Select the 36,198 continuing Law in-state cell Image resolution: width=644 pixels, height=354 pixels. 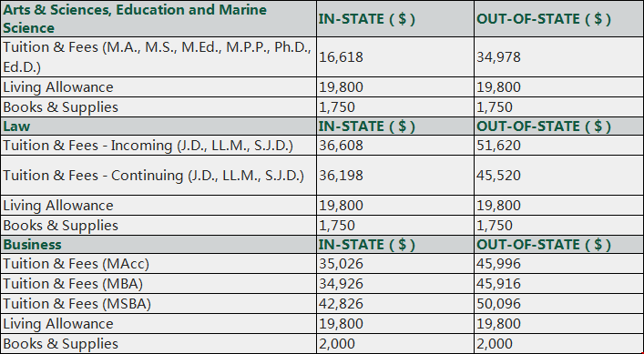pyautogui.click(x=395, y=175)
